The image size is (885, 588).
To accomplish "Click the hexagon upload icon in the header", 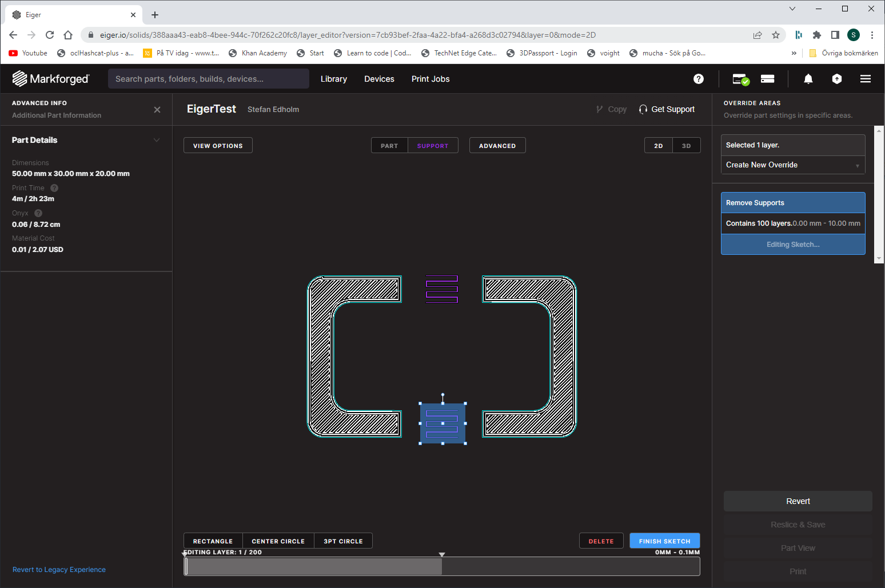I will [x=836, y=79].
